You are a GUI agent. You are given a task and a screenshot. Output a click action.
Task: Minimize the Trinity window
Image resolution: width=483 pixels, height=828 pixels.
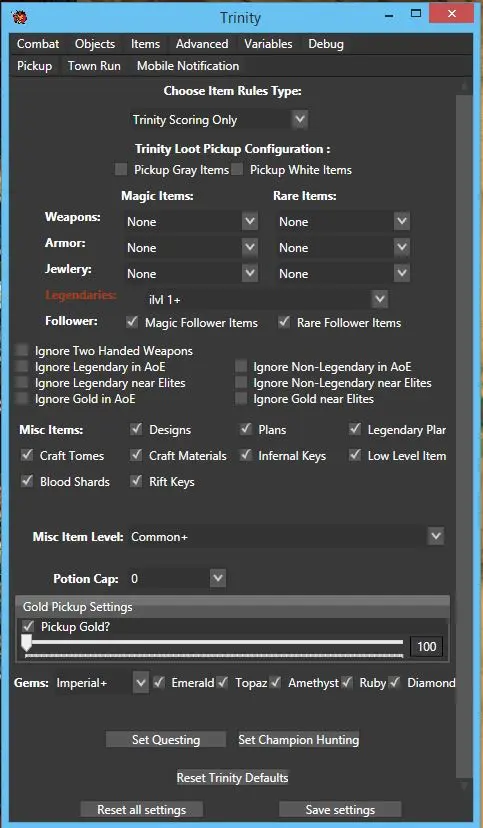[390, 16]
